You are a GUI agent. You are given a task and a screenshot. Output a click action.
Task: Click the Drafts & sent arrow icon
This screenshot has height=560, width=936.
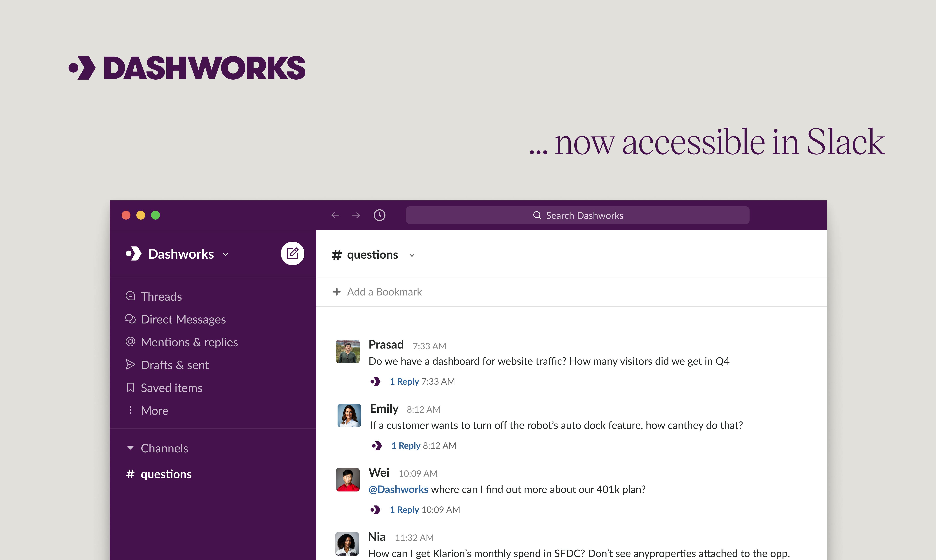(x=130, y=365)
